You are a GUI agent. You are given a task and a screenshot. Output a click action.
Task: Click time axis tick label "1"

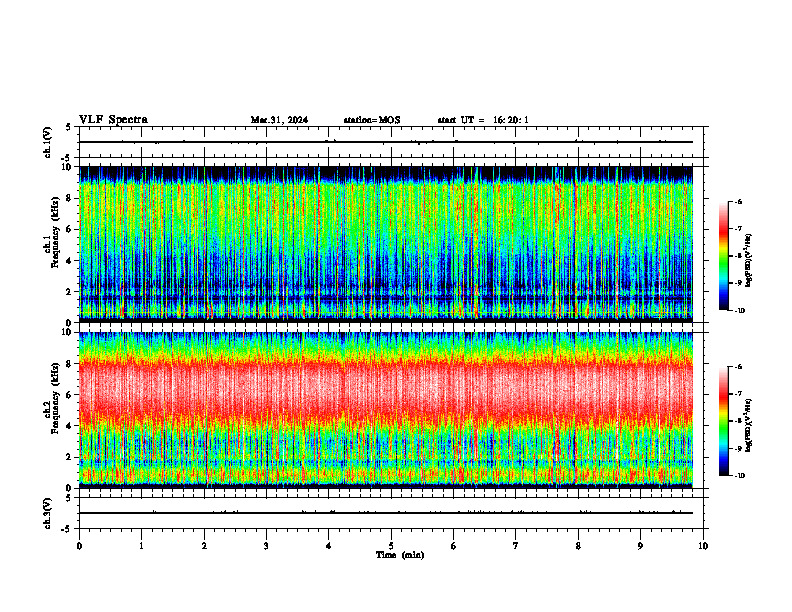(x=141, y=546)
